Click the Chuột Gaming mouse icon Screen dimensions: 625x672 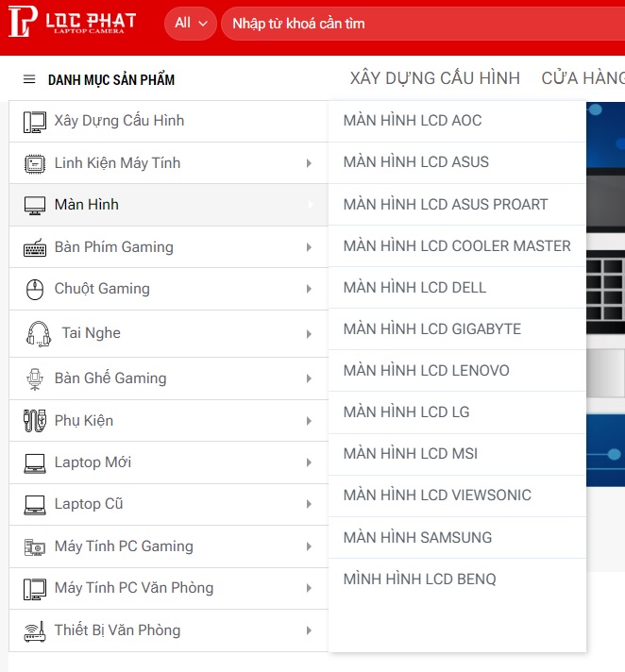[x=35, y=290]
